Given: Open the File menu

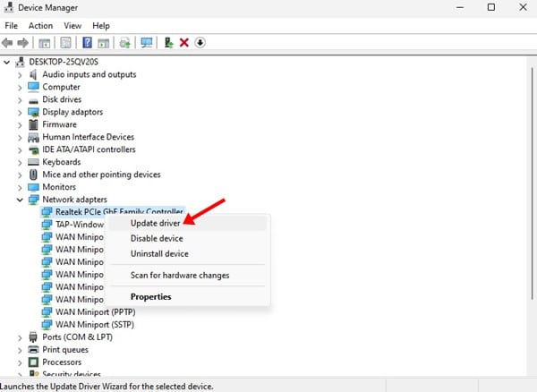Looking at the screenshot, I should (11, 26).
